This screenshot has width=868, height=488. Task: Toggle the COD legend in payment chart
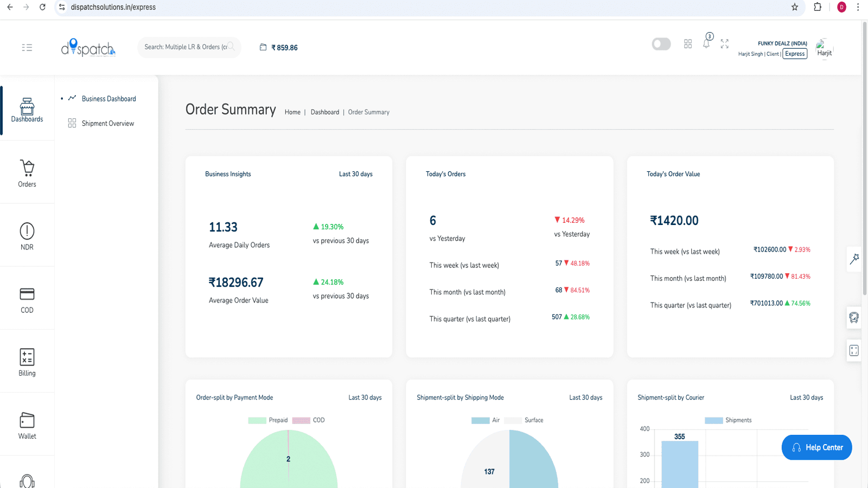click(x=308, y=420)
